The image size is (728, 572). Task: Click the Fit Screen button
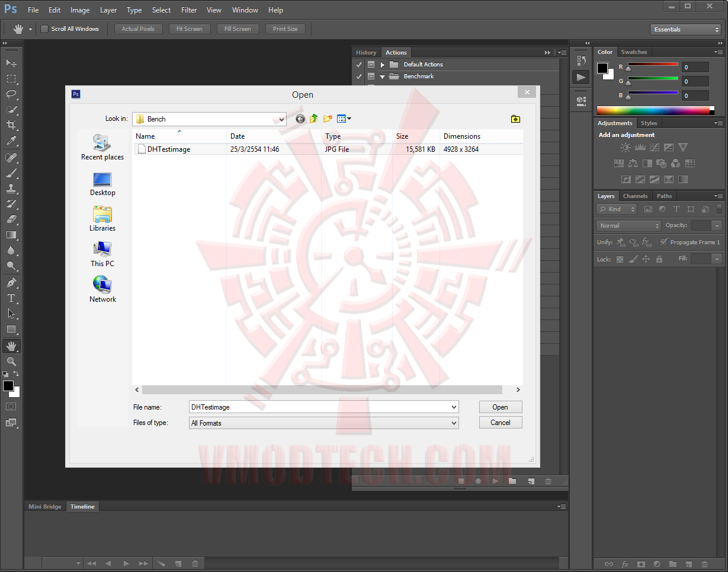pos(190,29)
